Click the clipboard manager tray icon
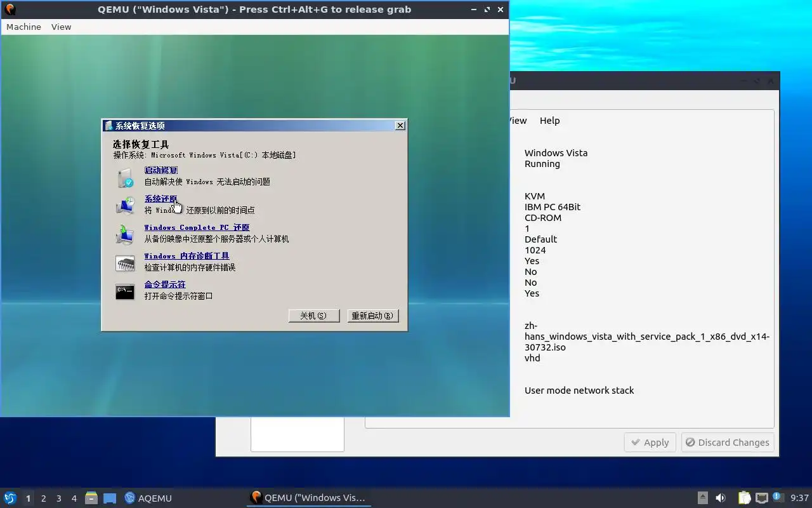The image size is (812, 508). [x=744, y=498]
